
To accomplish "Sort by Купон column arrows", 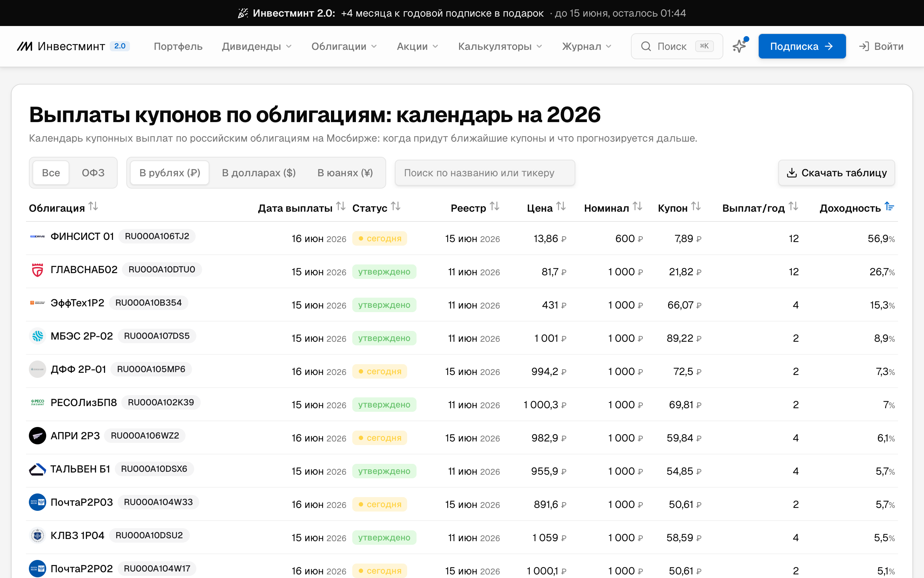I will [x=696, y=207].
